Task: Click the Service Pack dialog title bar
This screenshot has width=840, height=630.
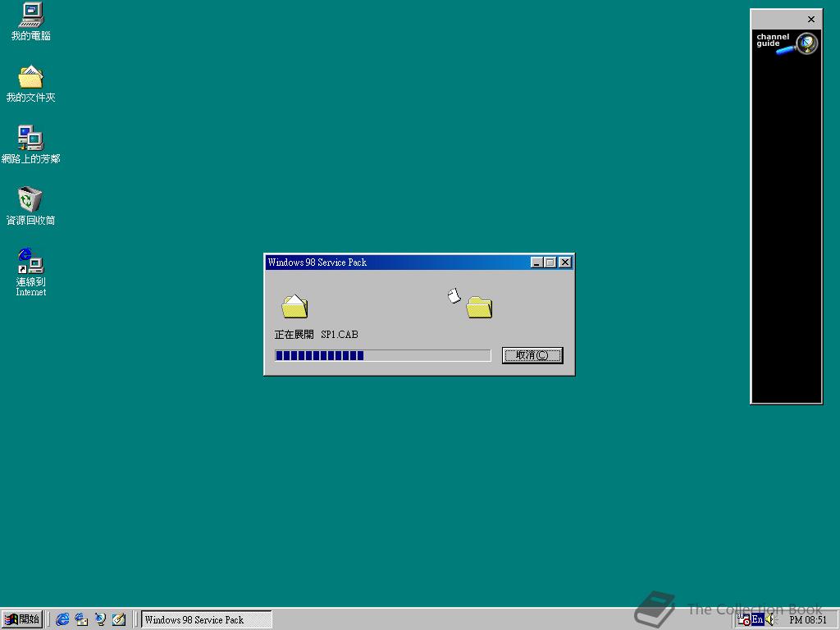Action: coord(396,262)
